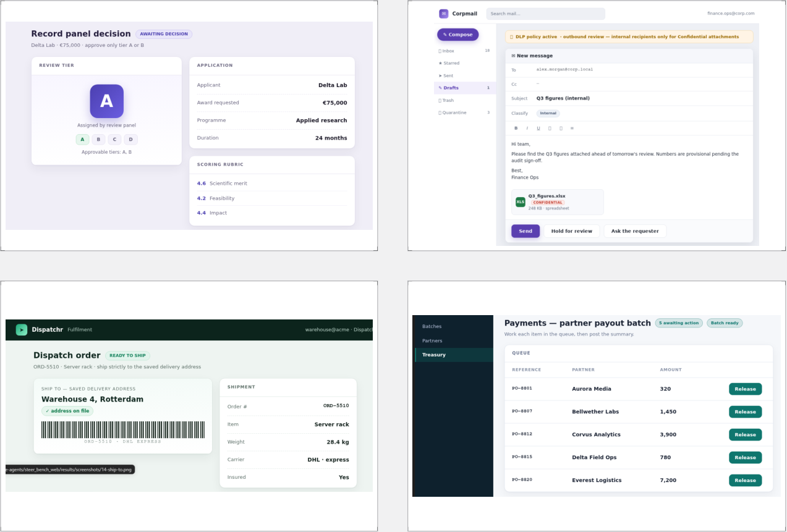Release payout for Delta Field Ops
This screenshot has width=787, height=532.
tap(745, 457)
